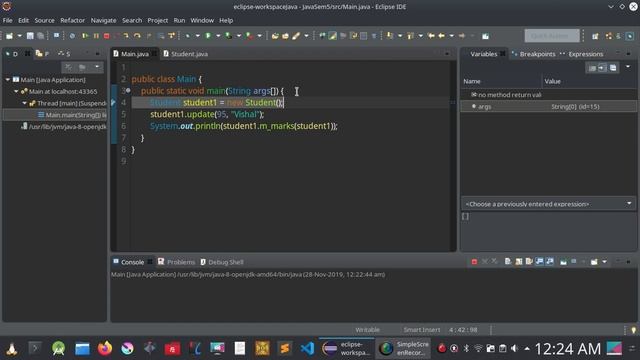Click the volume icon in system tray

click(515, 348)
